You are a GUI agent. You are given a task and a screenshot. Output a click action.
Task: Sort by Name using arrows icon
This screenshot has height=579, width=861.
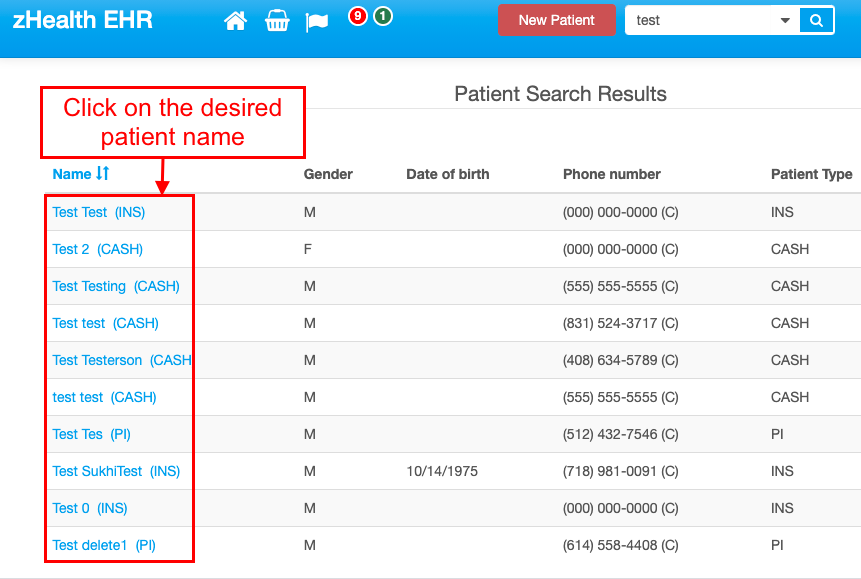[103, 173]
